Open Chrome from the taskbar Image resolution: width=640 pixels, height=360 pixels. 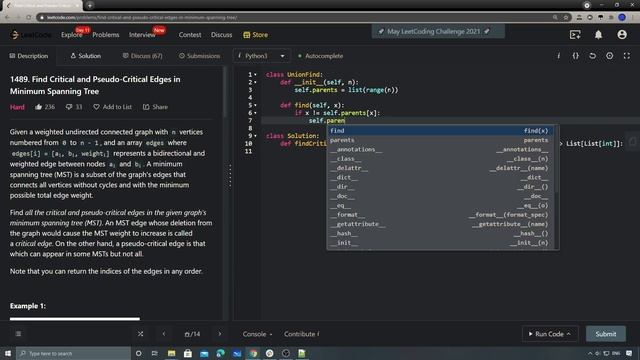coord(253,353)
